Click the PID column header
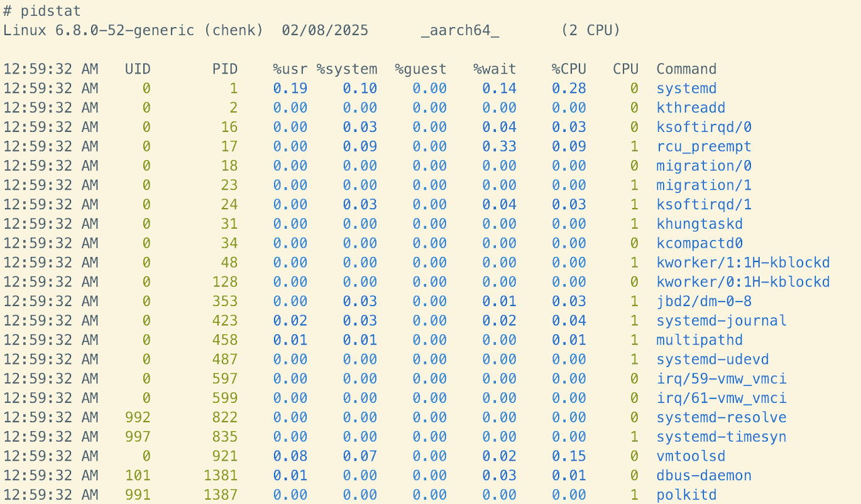This screenshot has height=504, width=861. 225,69
